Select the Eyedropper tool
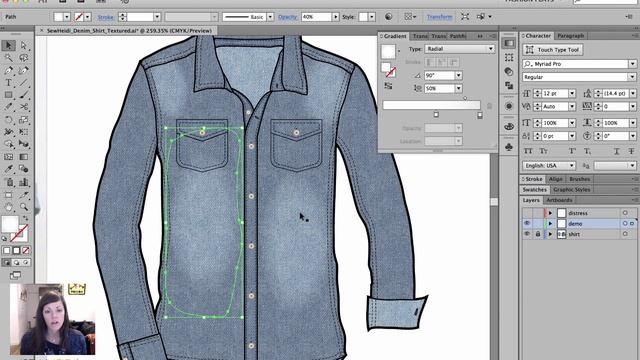 tap(8, 169)
